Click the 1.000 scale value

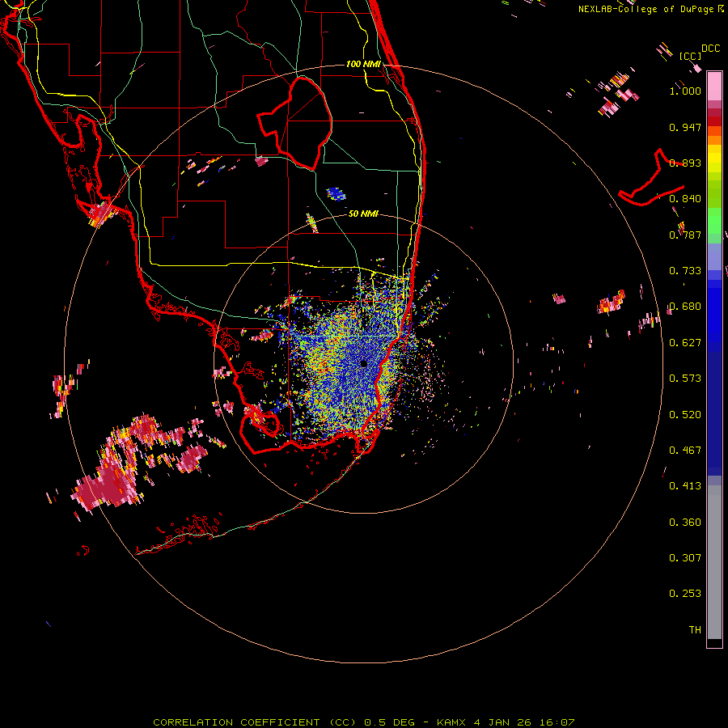pyautogui.click(x=685, y=91)
